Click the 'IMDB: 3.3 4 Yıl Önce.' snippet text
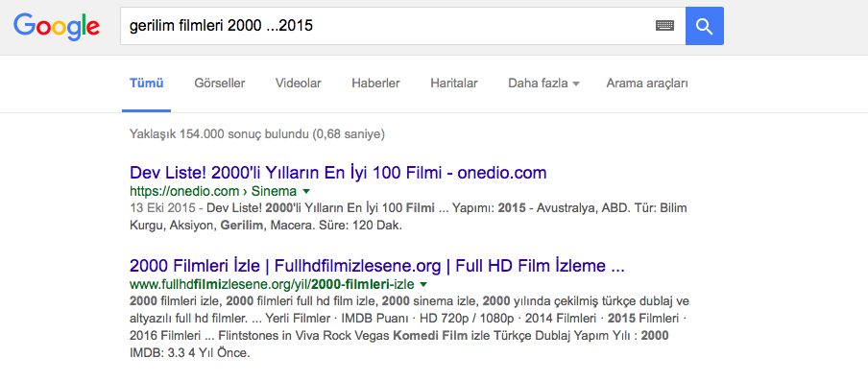The height and width of the screenshot is (382, 868). click(190, 352)
